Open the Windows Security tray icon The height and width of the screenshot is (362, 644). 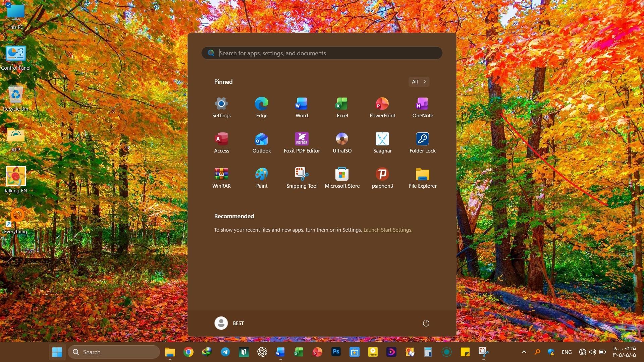pos(551,352)
